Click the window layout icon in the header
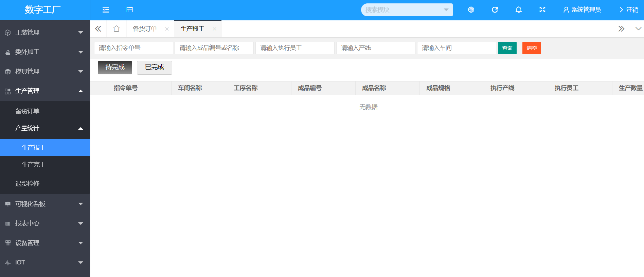This screenshot has height=277, width=644. [129, 10]
